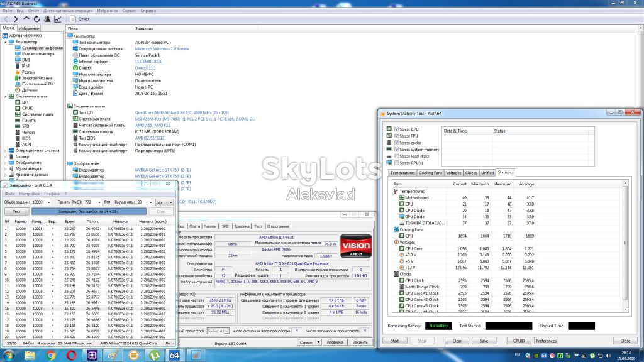
Task: Switch to the Cooling Fans tab
Action: (430, 173)
